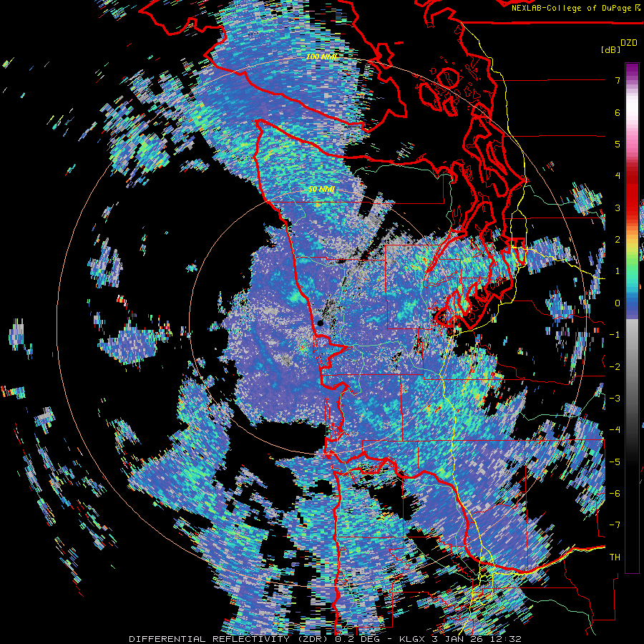Click the DZD units label above the color scale

[629, 43]
